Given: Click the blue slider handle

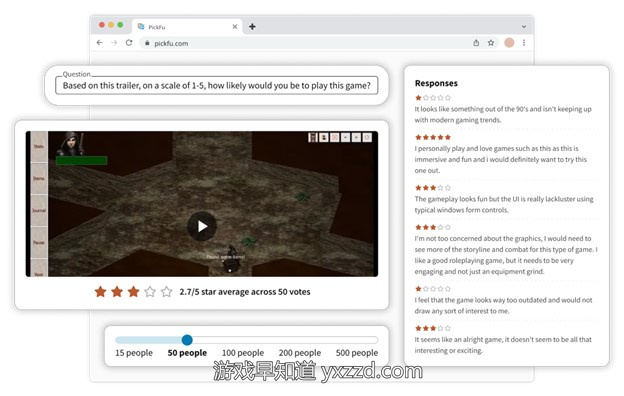Looking at the screenshot, I should tap(187, 339).
